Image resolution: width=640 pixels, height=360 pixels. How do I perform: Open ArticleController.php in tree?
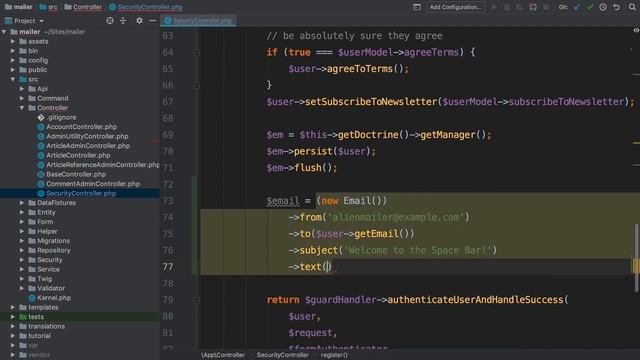(x=78, y=156)
